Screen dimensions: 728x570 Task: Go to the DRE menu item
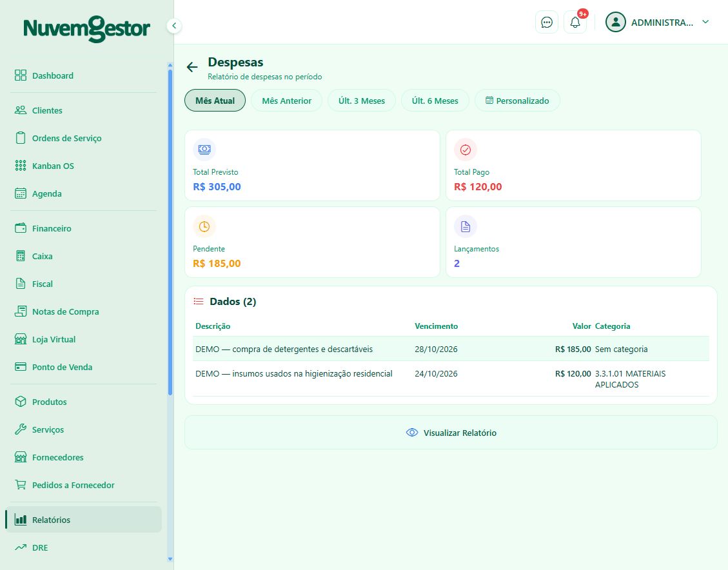tap(84, 547)
